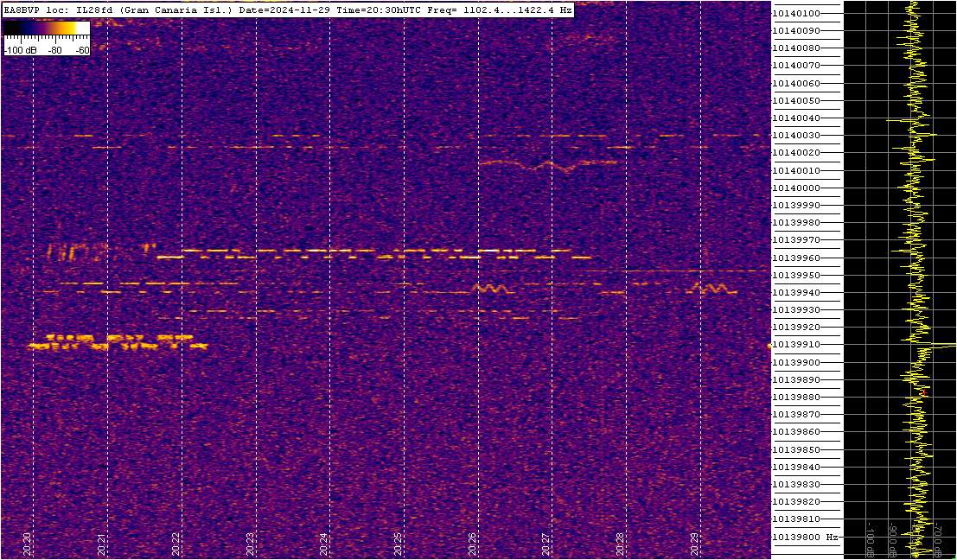Click the 10140040 frequency label
Screen dimensions: 957x560
pyautogui.click(x=796, y=118)
